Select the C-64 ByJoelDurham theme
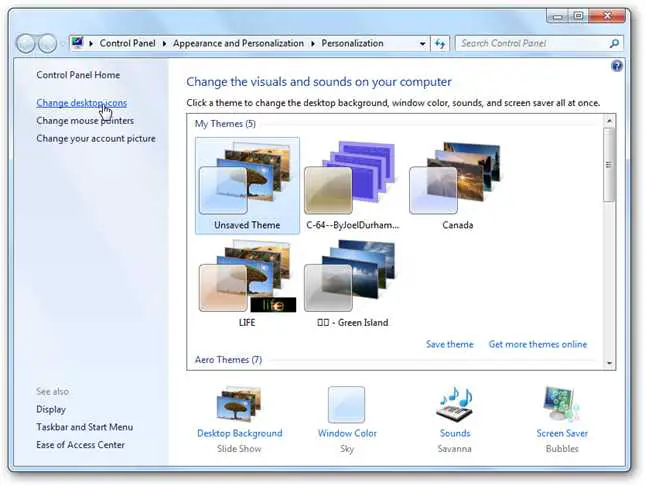645x486 pixels. click(x=353, y=186)
